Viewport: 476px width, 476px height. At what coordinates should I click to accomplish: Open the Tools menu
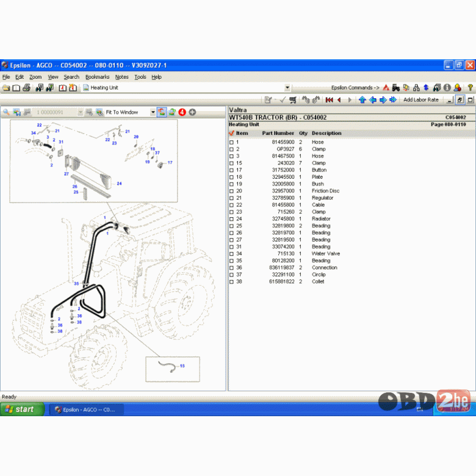(140, 77)
